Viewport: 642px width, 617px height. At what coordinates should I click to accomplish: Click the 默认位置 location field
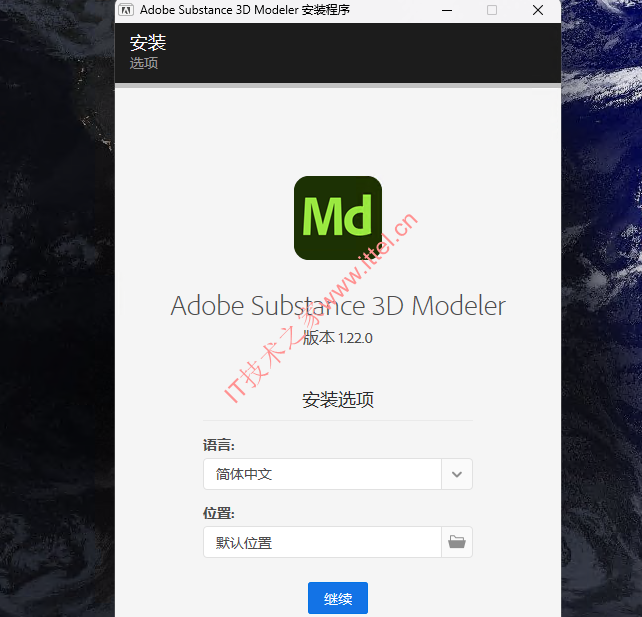click(322, 542)
